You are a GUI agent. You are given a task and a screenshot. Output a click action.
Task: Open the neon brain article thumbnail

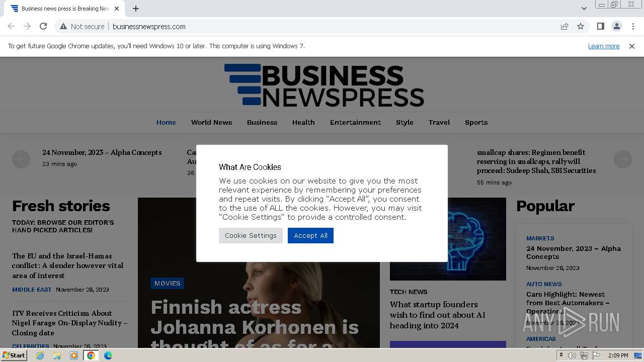pos(448,239)
